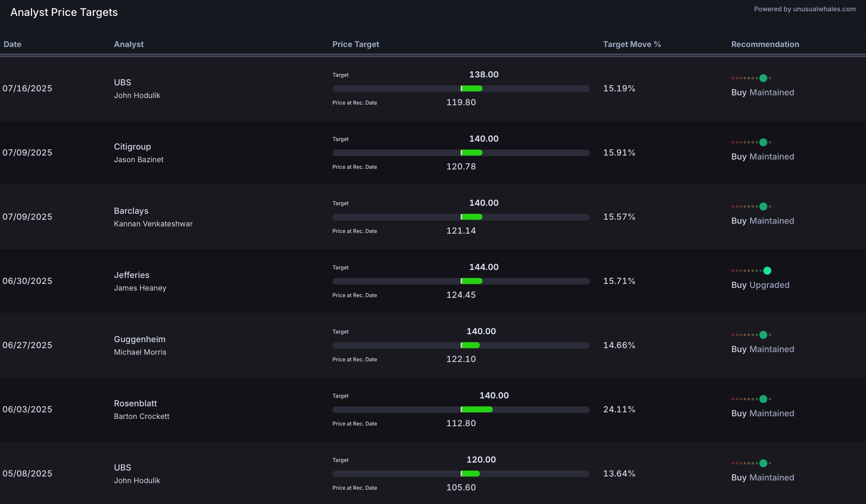This screenshot has height=504, width=866.
Task: Click the target move 24.11%
Action: (x=619, y=409)
